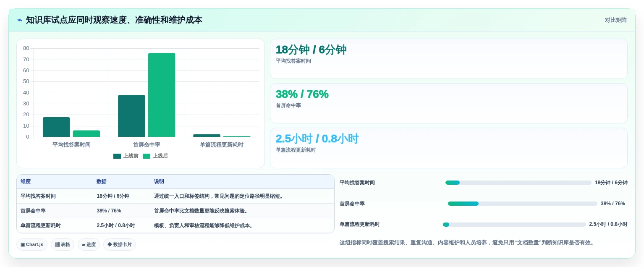Select the 表格 chip
The height and width of the screenshot is (267, 644).
(63, 244)
